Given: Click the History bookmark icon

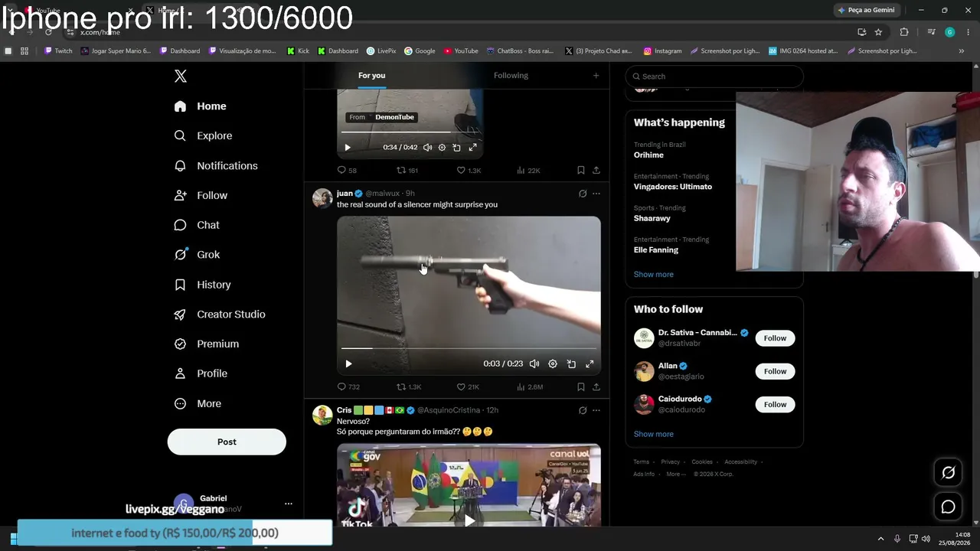Looking at the screenshot, I should click(x=180, y=285).
